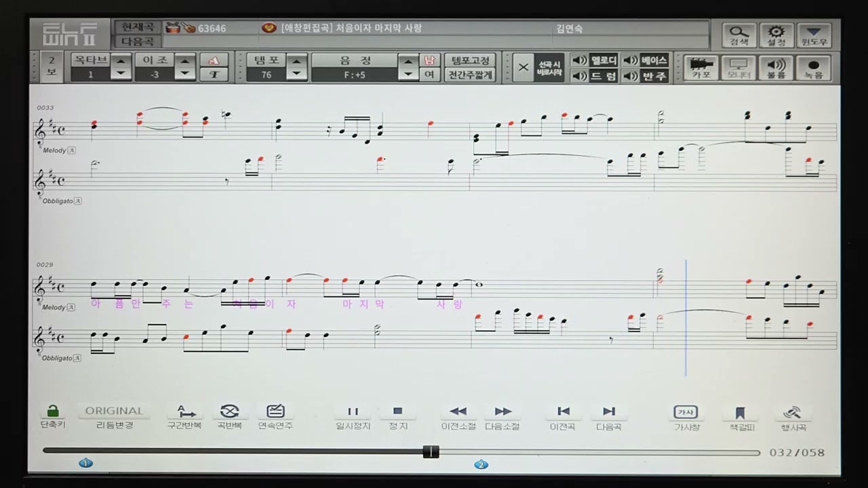
Task: Jump to timeline marker 2
Action: pyautogui.click(x=481, y=464)
